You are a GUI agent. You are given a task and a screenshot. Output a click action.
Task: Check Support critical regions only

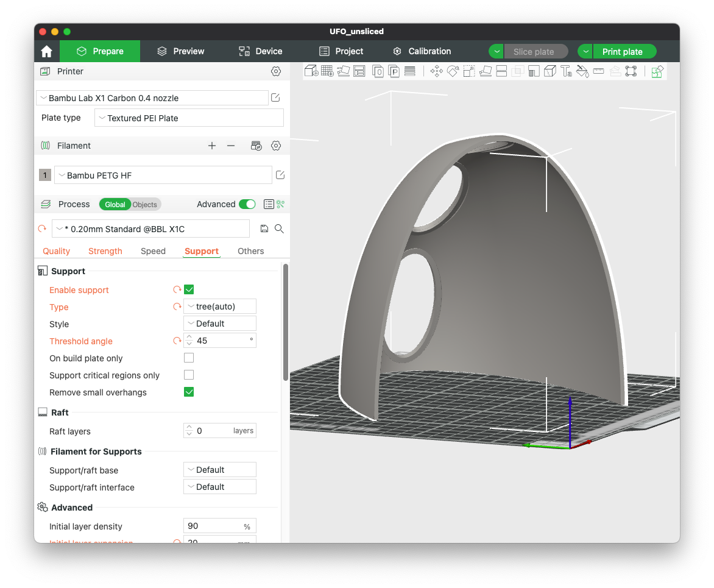[189, 375]
